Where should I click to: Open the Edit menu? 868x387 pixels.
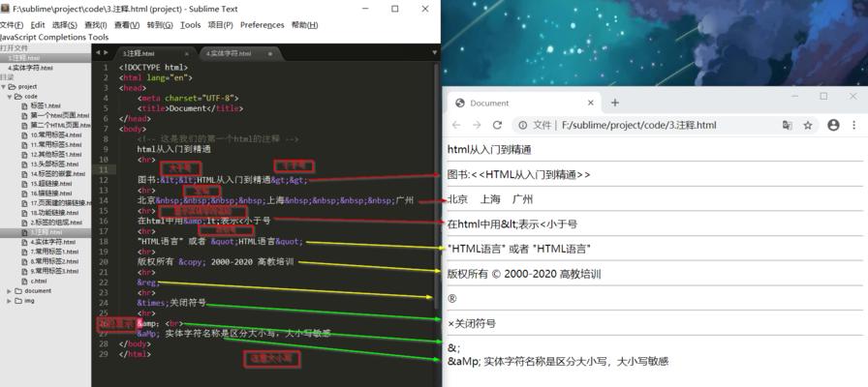[x=38, y=25]
